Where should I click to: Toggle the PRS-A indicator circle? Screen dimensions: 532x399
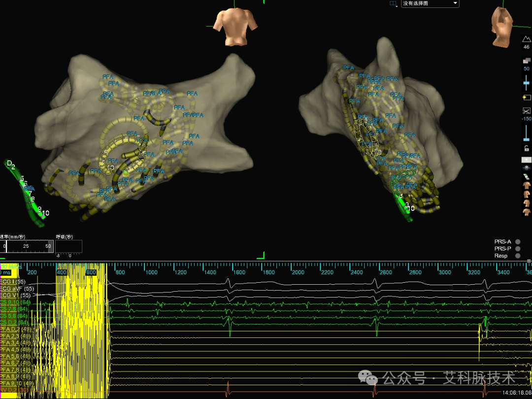(x=518, y=241)
